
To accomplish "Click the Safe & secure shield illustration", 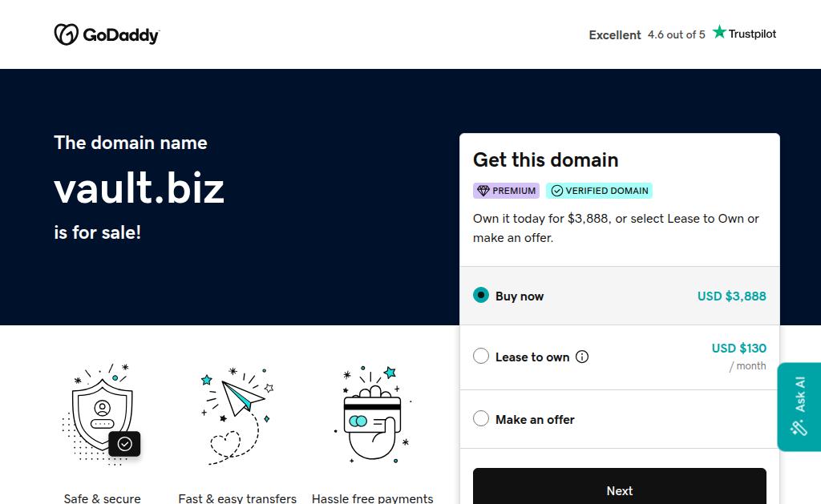I will [102, 414].
